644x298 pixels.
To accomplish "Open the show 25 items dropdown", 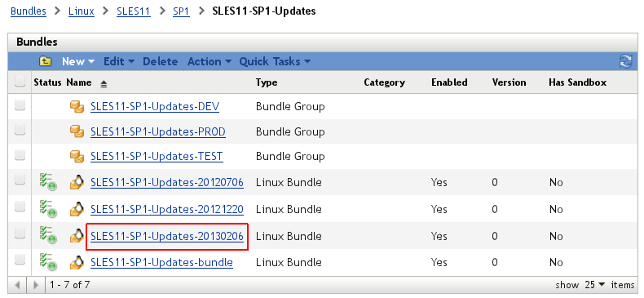I will [x=595, y=285].
